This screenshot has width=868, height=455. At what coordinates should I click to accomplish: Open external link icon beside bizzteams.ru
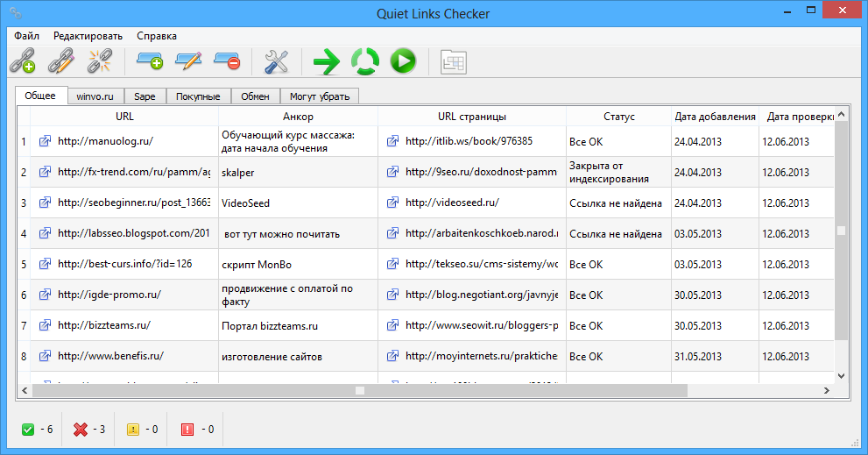(x=45, y=325)
